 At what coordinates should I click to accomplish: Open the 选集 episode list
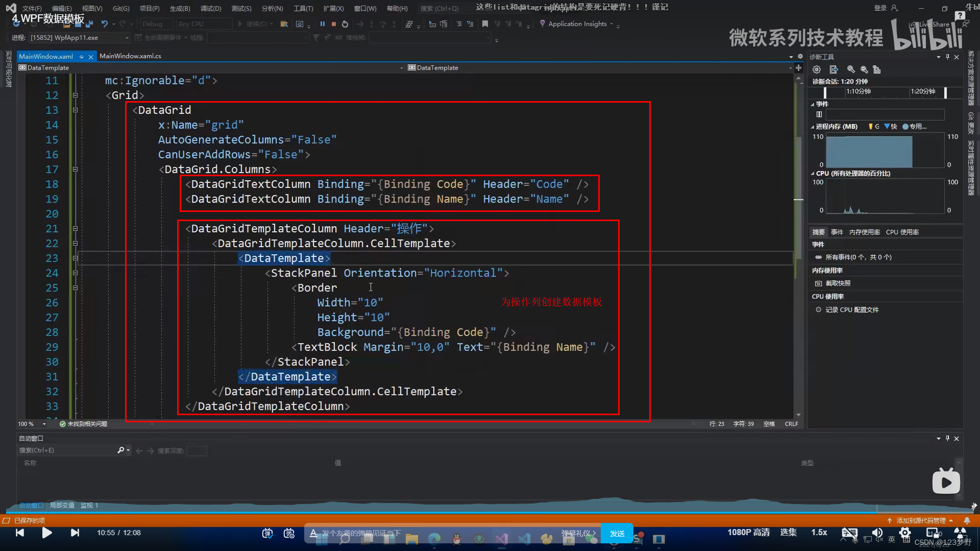pyautogui.click(x=788, y=533)
